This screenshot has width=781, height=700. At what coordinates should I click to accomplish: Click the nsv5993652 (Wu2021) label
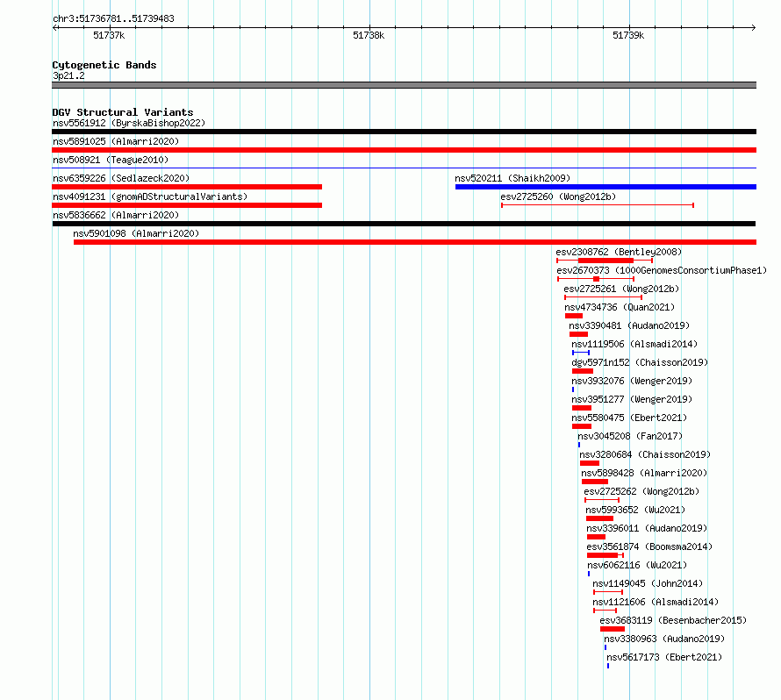point(635,510)
